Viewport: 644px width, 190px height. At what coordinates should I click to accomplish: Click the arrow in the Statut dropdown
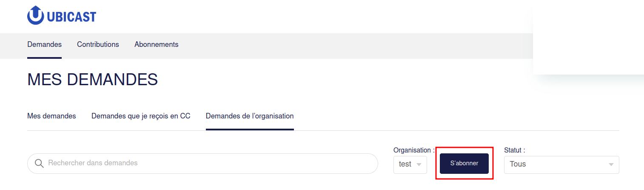point(611,164)
